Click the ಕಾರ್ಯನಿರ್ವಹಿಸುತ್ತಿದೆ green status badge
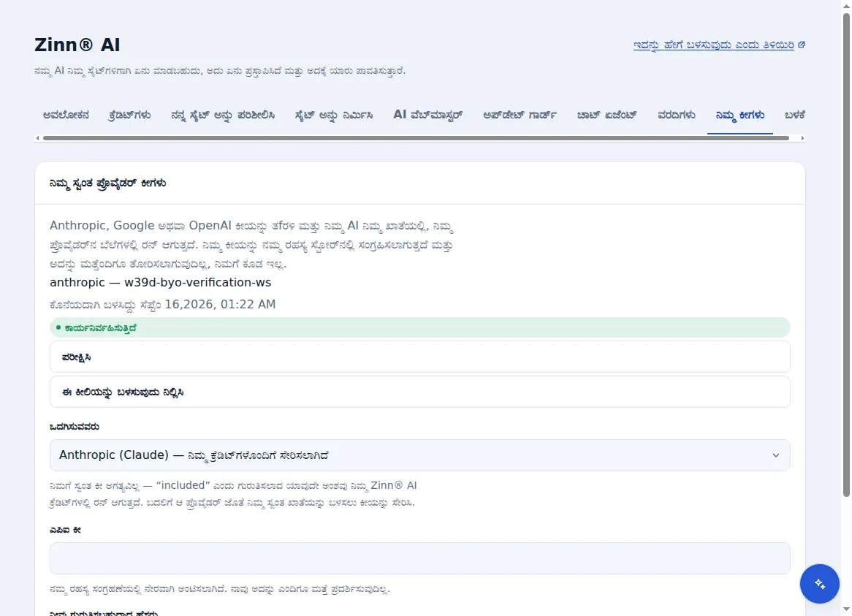 pos(419,327)
